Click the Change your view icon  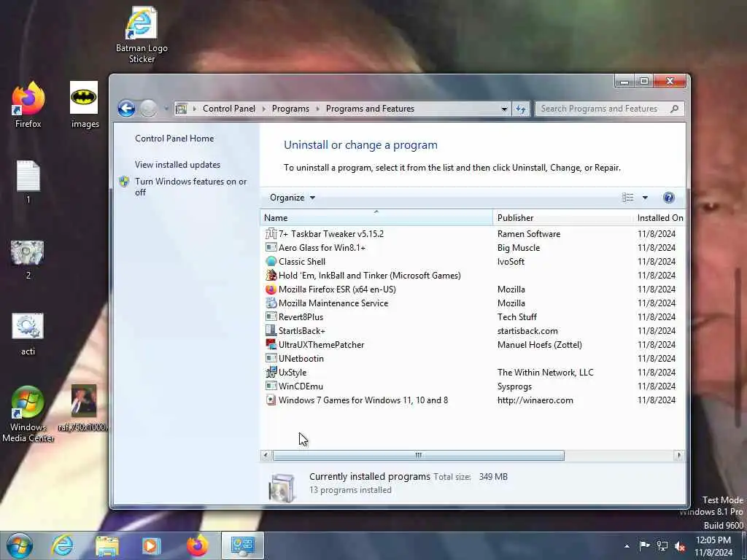pyautogui.click(x=628, y=198)
